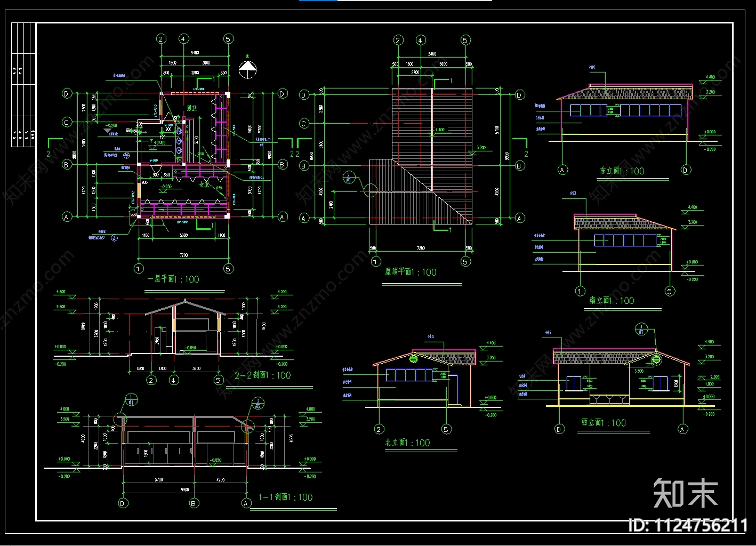Click the 5400 dimension above floor plan
This screenshot has height=546, width=756.
pos(195,53)
